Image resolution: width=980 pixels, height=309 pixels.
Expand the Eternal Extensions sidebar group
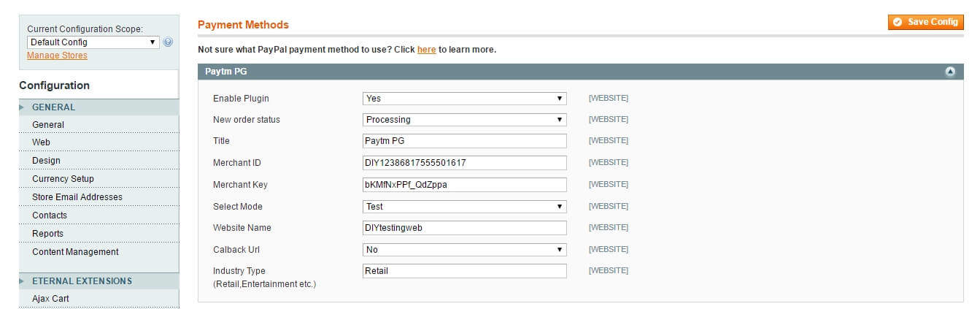point(82,281)
